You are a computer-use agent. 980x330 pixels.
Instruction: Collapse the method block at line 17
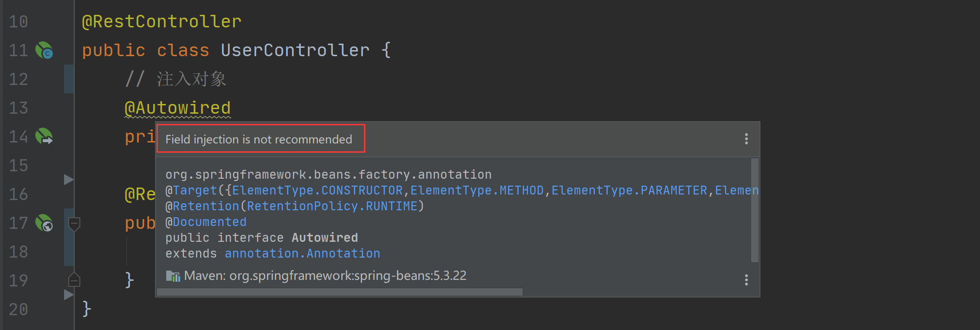pos(74,224)
